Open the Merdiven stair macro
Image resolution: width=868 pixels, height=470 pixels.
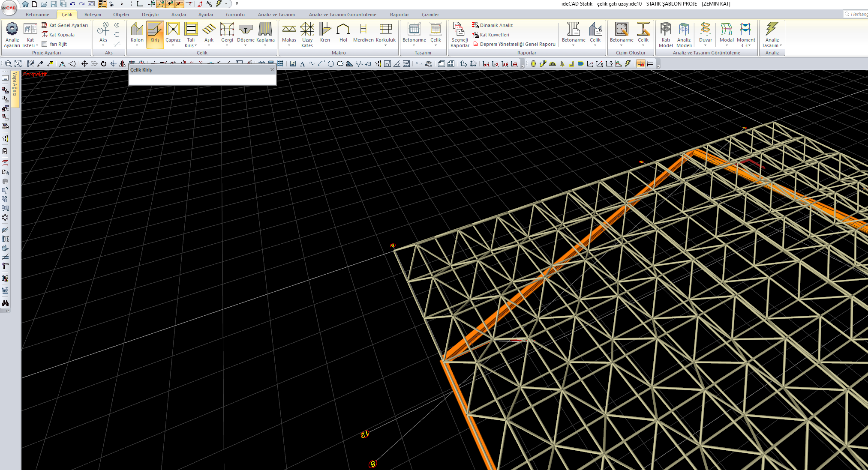(x=363, y=33)
